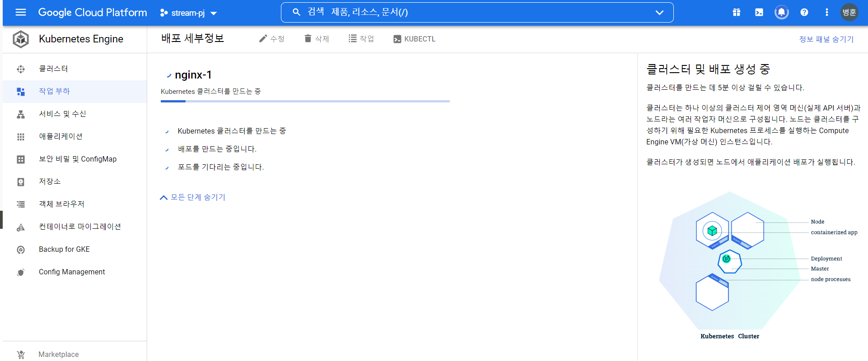The image size is (868, 361).
Task: Open the stream-pj project selector dropdown
Action: click(189, 13)
